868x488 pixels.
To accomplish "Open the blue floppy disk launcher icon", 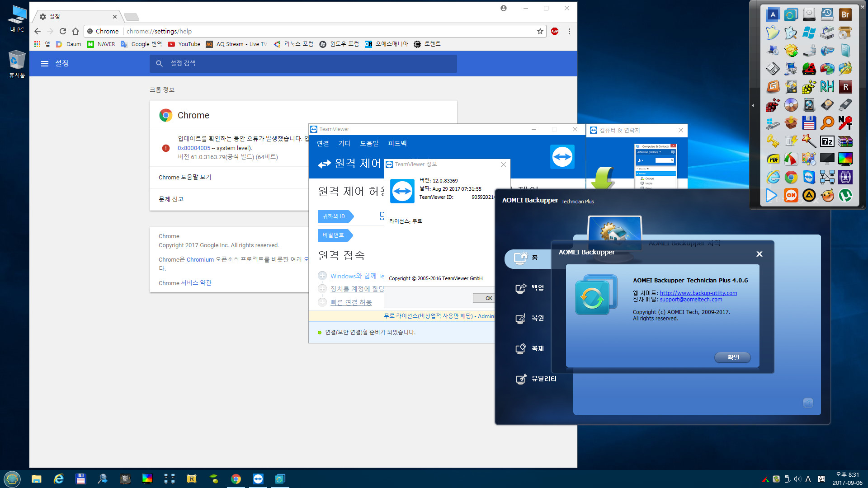I will coord(809,123).
